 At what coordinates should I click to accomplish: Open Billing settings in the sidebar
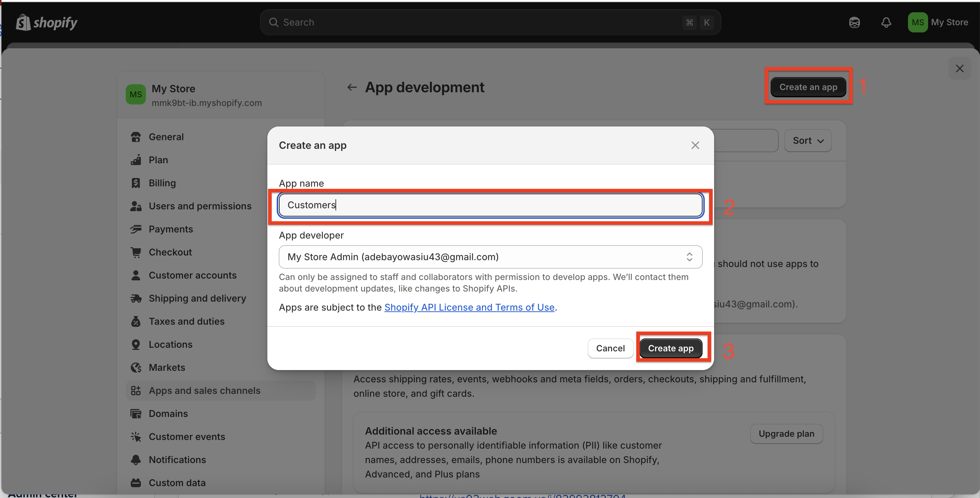[x=162, y=183]
